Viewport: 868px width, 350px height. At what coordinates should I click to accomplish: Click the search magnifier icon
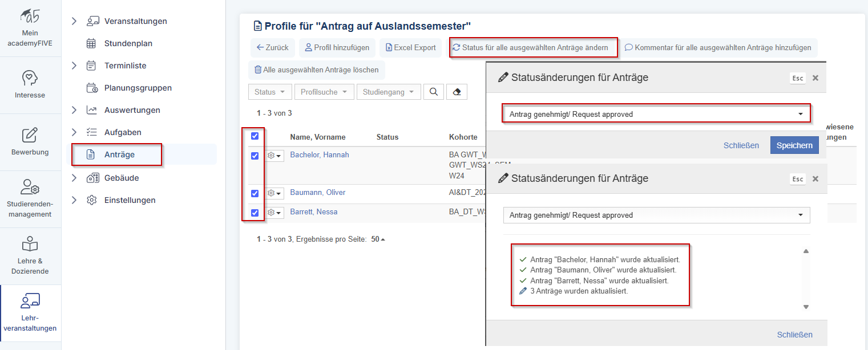click(433, 91)
